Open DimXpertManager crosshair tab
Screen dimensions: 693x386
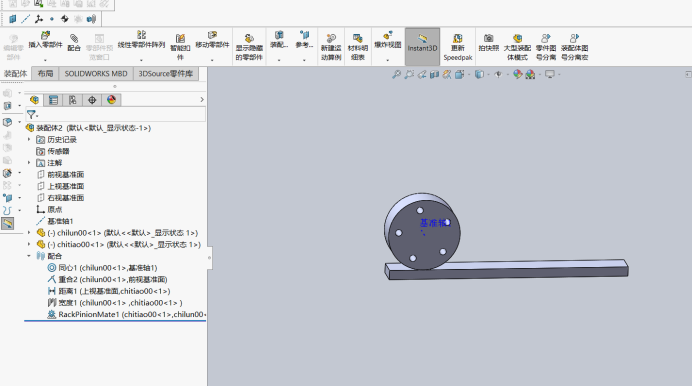[92, 100]
